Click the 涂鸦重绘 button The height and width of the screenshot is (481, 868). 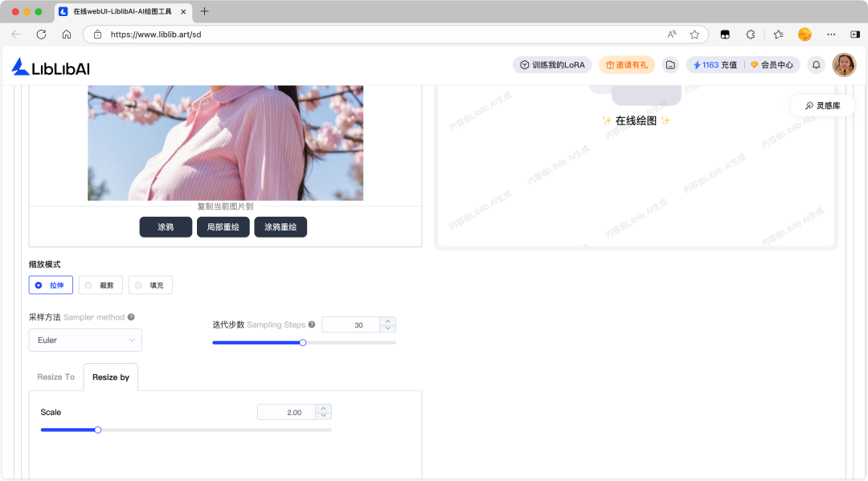click(280, 226)
